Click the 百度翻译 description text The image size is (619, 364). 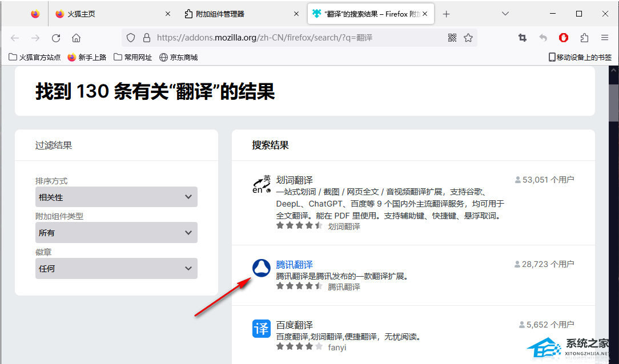348,337
